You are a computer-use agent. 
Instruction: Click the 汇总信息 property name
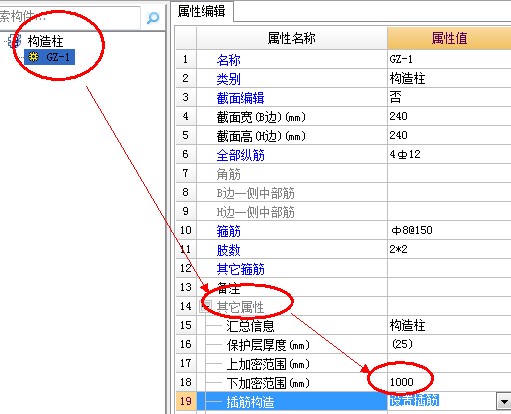pos(250,326)
